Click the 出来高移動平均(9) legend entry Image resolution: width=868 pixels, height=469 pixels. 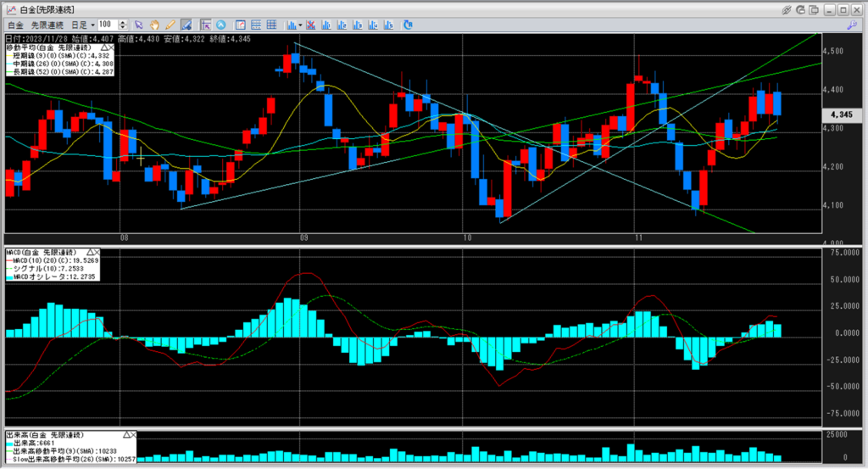point(62,451)
